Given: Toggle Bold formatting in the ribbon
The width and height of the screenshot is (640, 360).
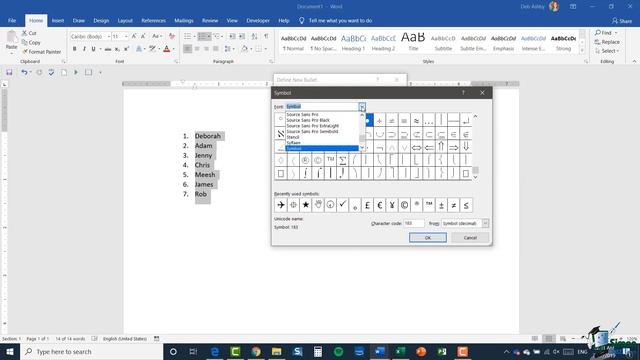Looking at the screenshot, I should click(74, 49).
